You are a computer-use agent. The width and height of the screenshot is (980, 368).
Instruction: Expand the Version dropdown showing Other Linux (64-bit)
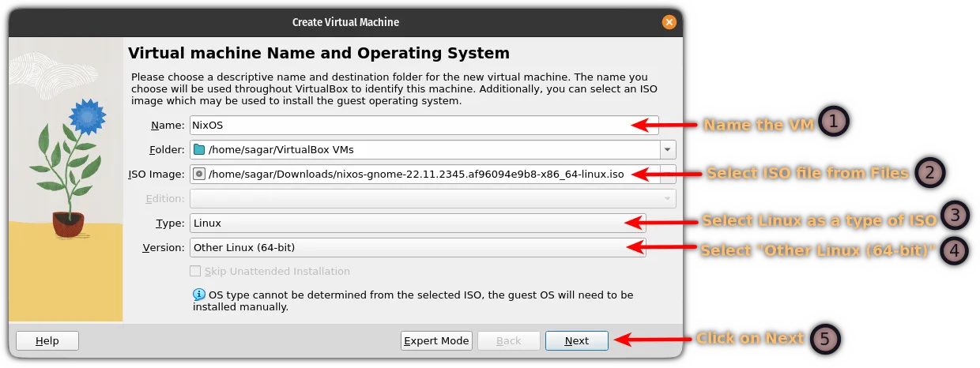(x=417, y=247)
